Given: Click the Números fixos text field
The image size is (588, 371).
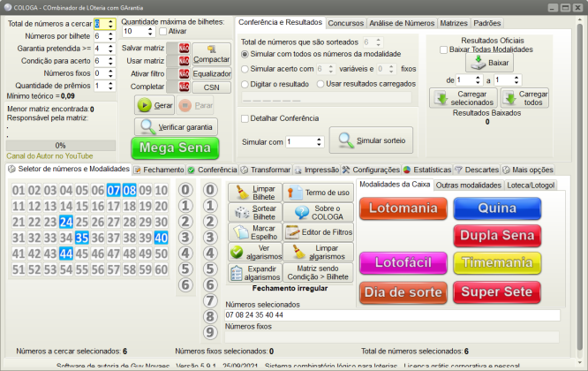Looking at the screenshot, I should point(392,337).
